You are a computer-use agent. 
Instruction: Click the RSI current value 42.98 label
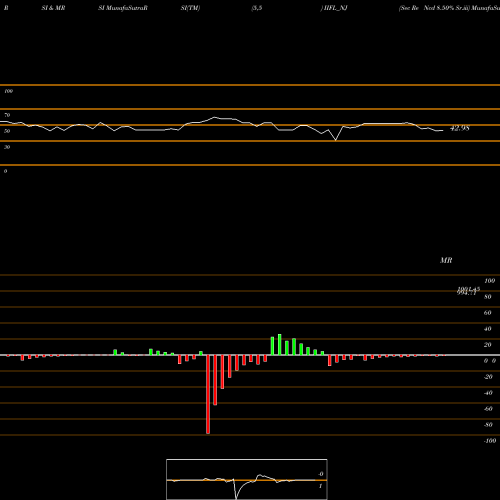(460, 128)
